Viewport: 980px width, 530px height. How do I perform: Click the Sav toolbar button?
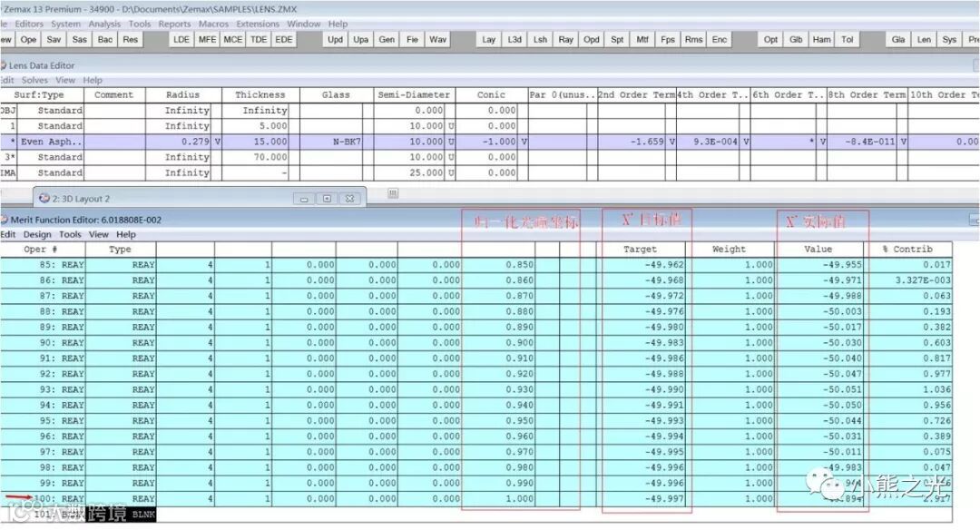[x=54, y=39]
